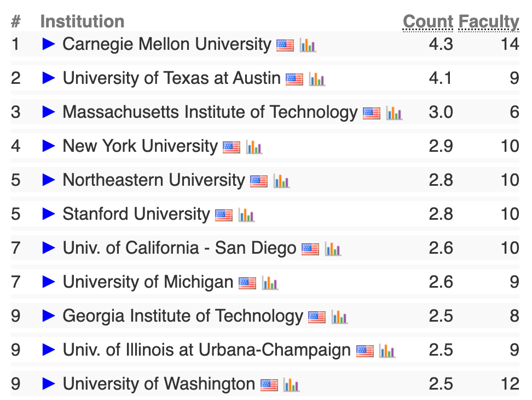This screenshot has height=400, width=532.
Task: Expand the Stanford University triangle
Action: click(49, 214)
